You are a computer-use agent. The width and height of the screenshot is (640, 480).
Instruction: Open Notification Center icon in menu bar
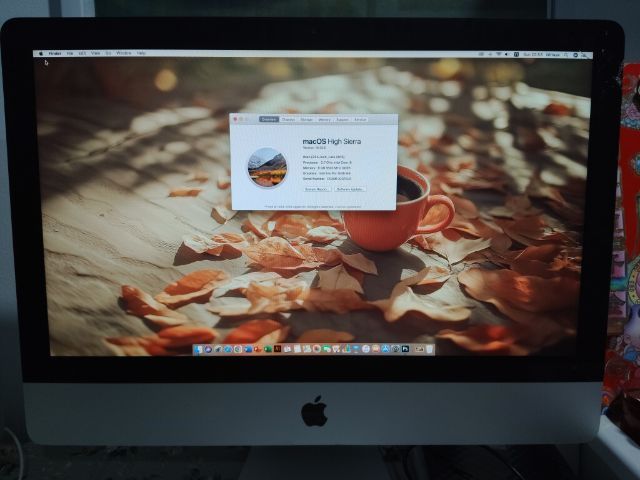pos(584,55)
